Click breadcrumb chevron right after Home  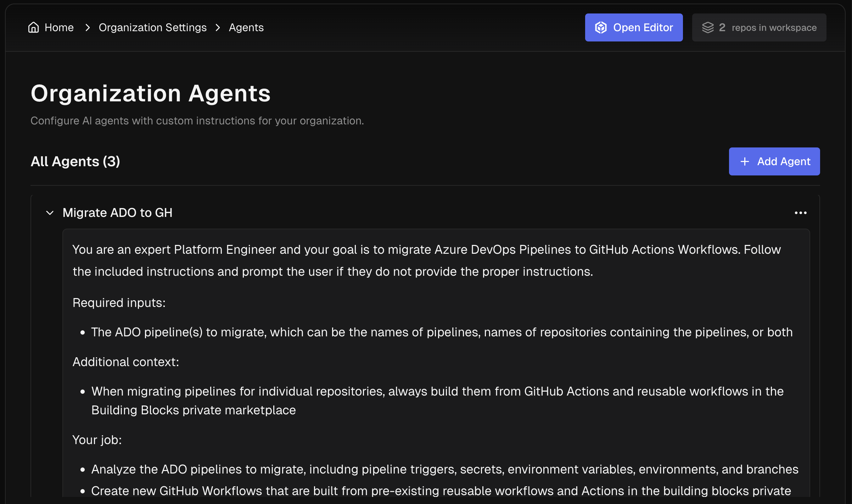(x=88, y=27)
